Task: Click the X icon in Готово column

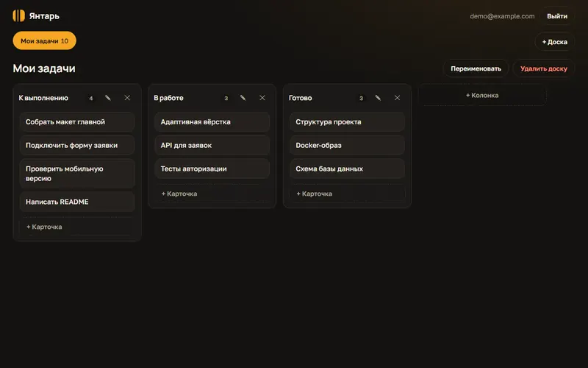Action: coord(397,98)
